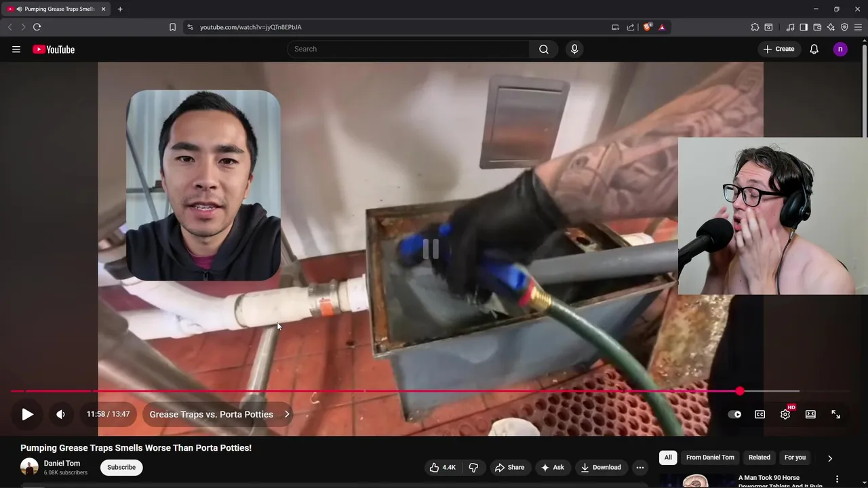This screenshot has width=868, height=488.
Task: Go to YouTube home via logo
Action: tap(54, 49)
